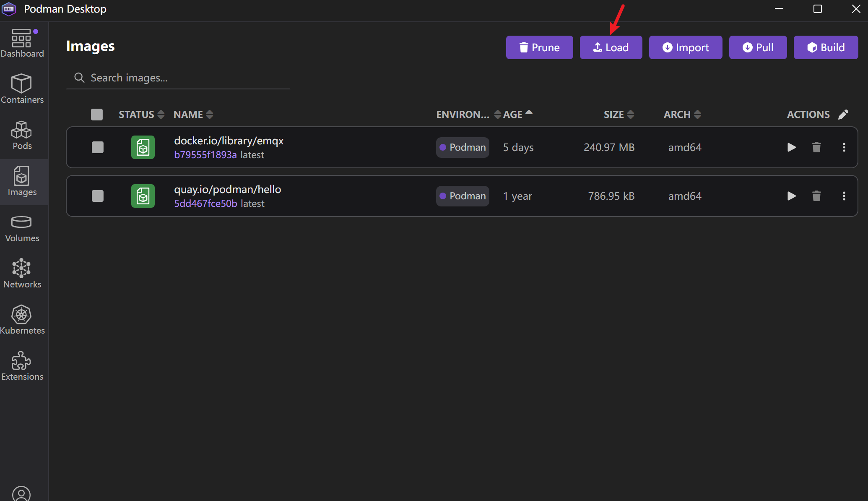Viewport: 868px width, 501px height.
Task: Open account icon at sidebar bottom
Action: [x=21, y=494]
